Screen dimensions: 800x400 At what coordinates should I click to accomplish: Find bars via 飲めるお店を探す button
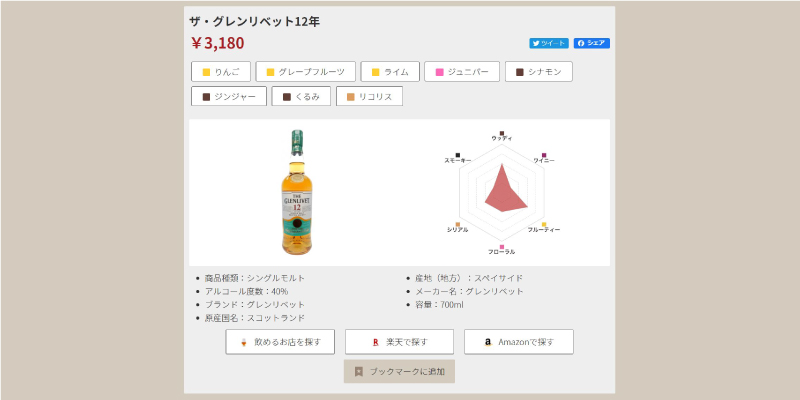point(280,342)
